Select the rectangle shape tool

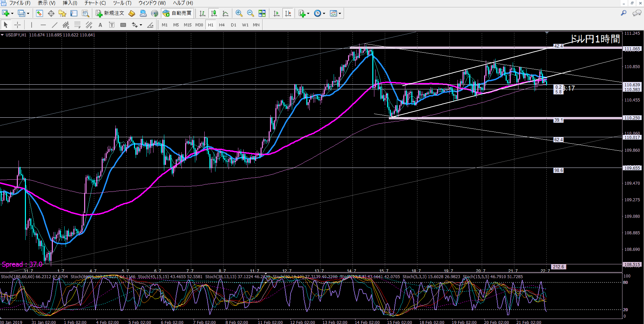(123, 25)
